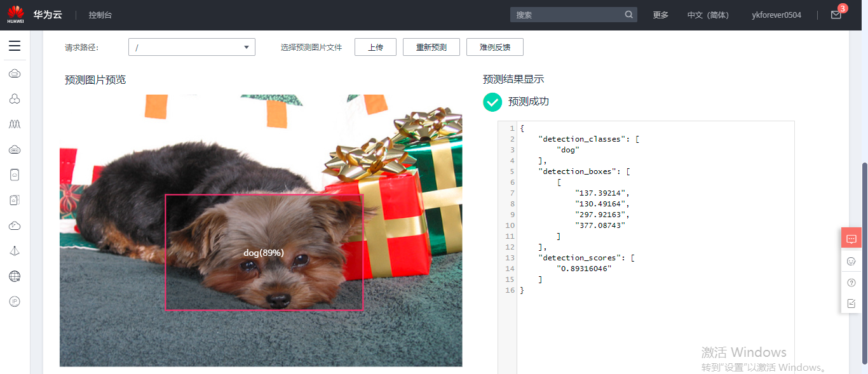Click the smiley satisfaction feedback icon
Screen dimensions: 868x374
(x=851, y=261)
